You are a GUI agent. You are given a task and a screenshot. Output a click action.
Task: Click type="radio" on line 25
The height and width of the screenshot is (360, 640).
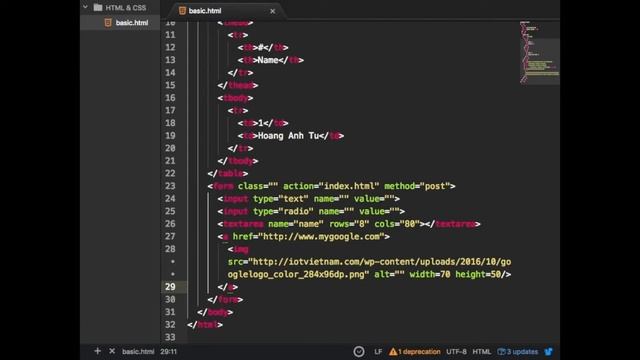point(283,211)
